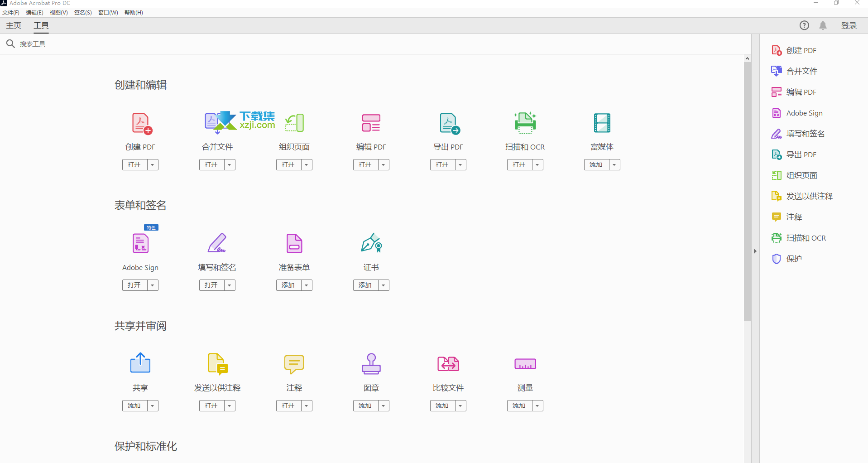The image size is (868, 463).
Task: Select the 导出 PDF tool icon
Action: click(450, 124)
